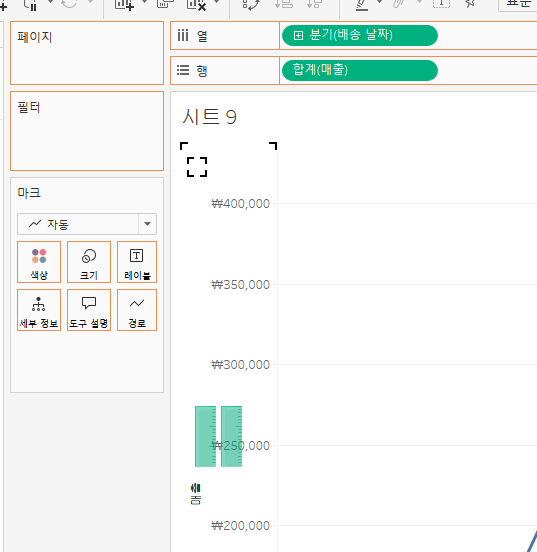Click the clear sheet toolbar icon

coord(196,5)
